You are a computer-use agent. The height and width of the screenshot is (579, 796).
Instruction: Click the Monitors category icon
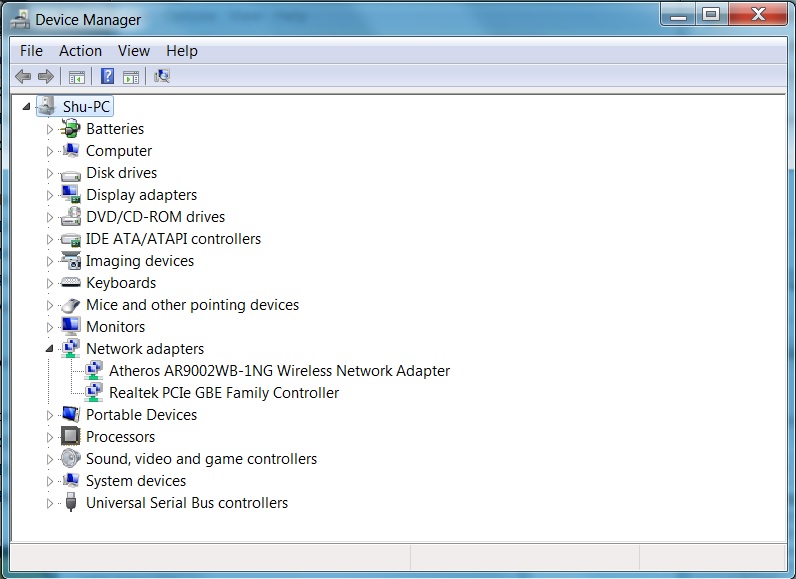(70, 326)
